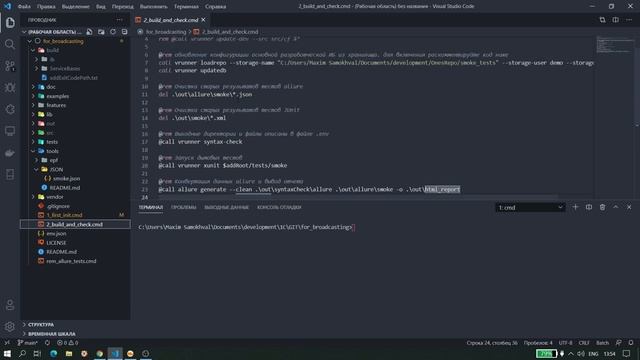Open the Вид menu
This screenshot has height=360, width=640.
(x=100, y=7)
